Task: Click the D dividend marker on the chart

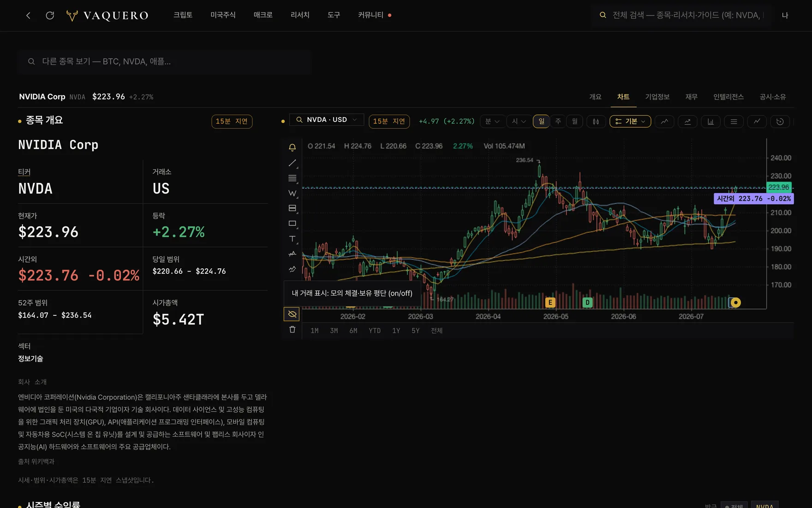Action: 587,302
